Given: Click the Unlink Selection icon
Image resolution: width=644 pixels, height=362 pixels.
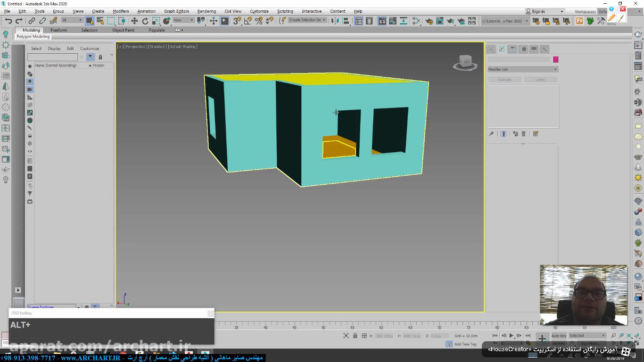Looking at the screenshot, I should click(x=42, y=21).
